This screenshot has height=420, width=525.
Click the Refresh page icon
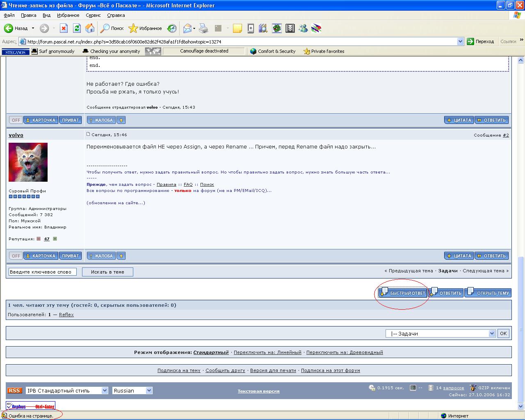77,28
